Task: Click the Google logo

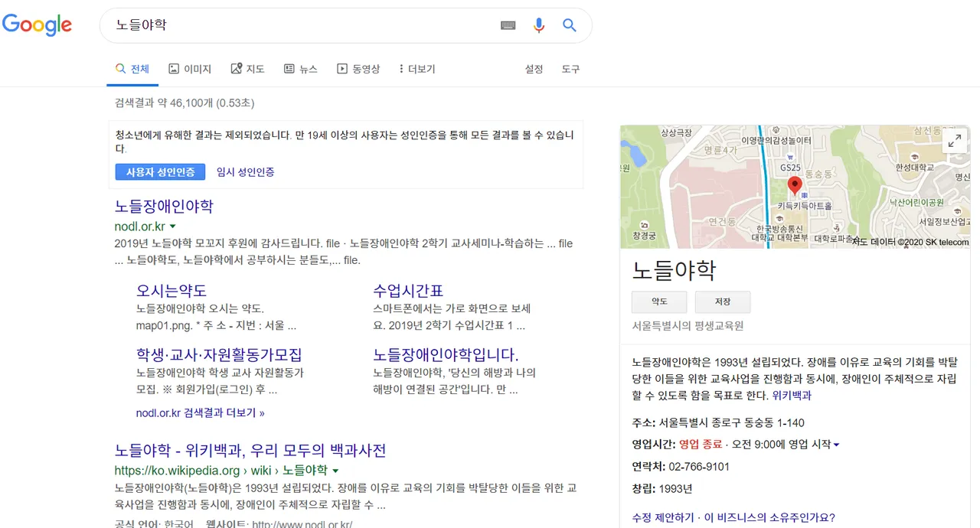Action: (37, 25)
